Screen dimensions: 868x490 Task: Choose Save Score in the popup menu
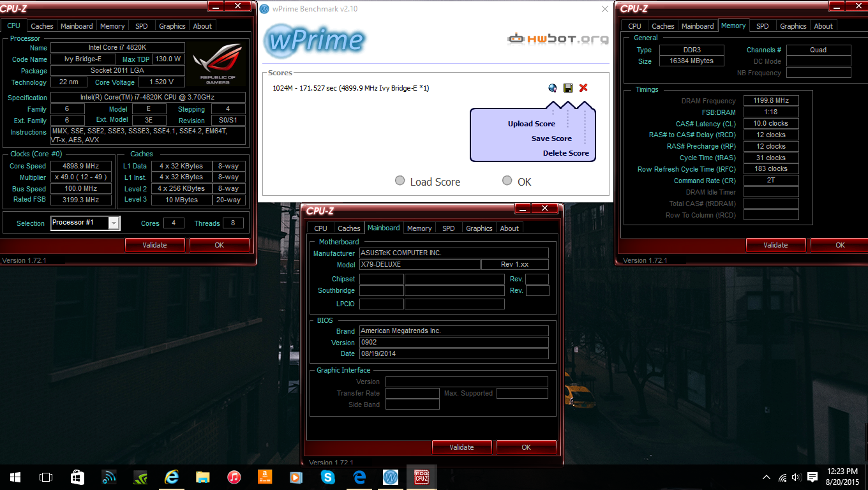[x=551, y=138]
